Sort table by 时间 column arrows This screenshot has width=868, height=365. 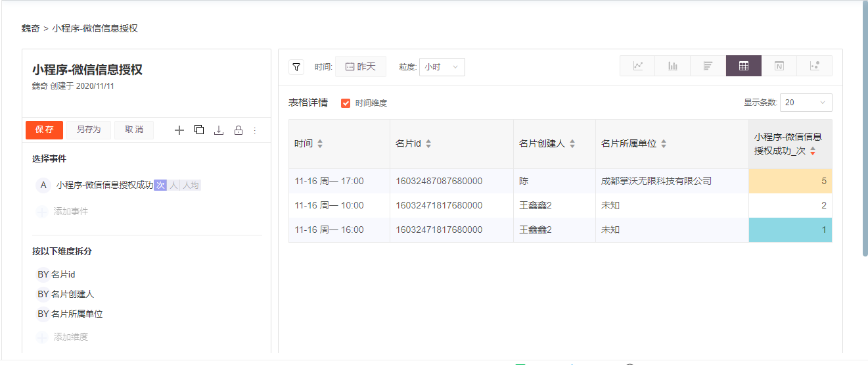click(320, 144)
